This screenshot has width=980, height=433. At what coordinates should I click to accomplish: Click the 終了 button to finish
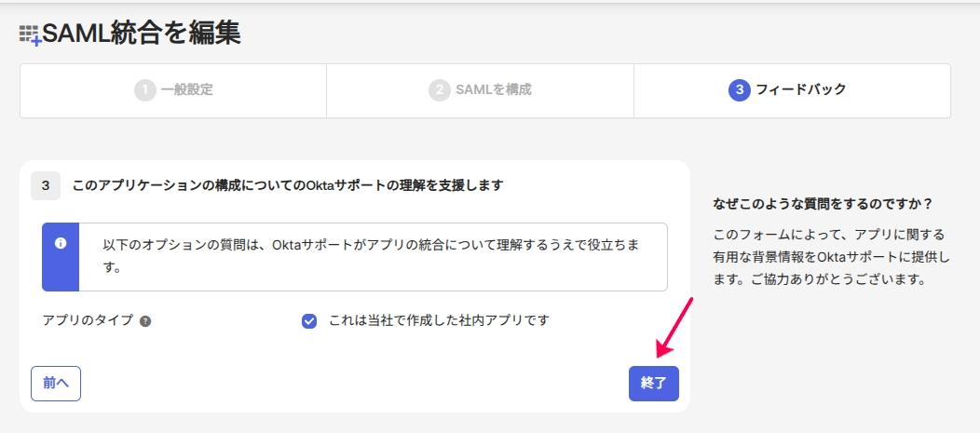pyautogui.click(x=654, y=384)
